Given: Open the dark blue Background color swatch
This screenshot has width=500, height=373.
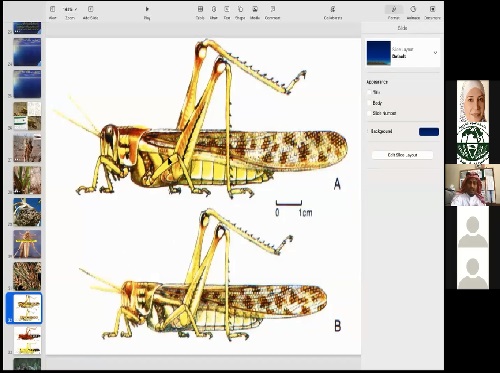Looking at the screenshot, I should tap(429, 132).
